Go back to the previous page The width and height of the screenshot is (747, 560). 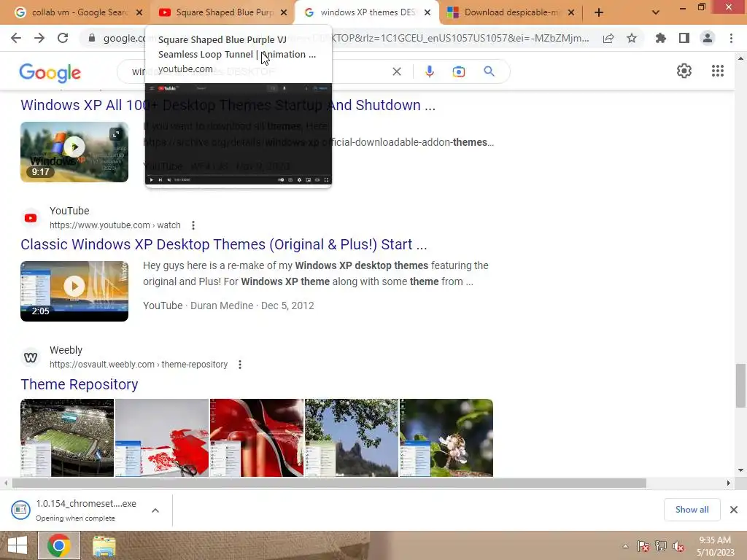pyautogui.click(x=16, y=38)
